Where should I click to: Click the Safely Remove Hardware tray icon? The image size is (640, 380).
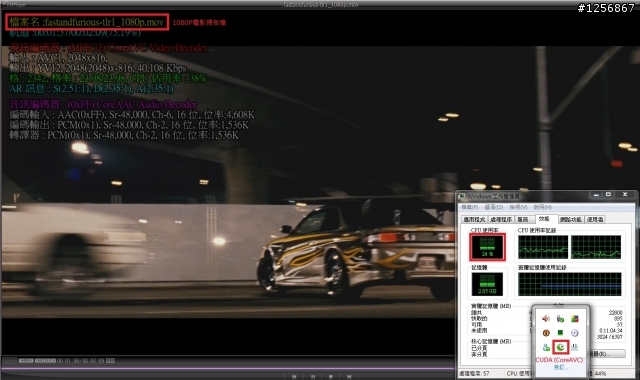[x=560, y=318]
